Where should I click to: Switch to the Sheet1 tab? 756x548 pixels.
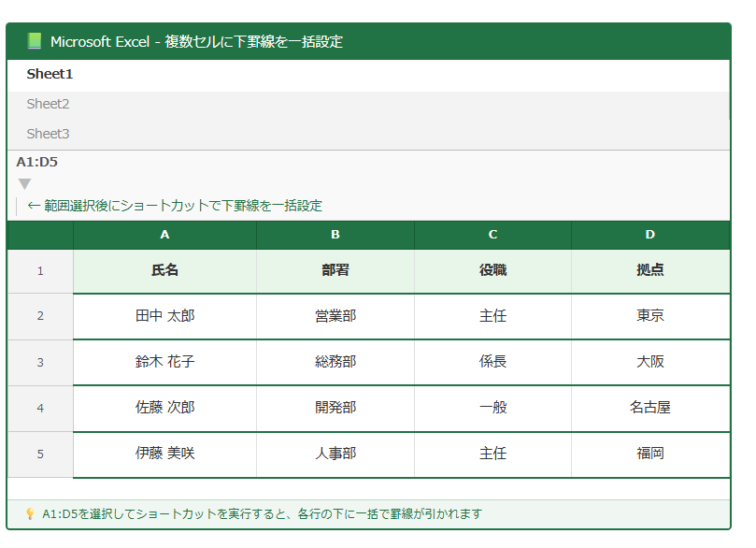coord(50,74)
